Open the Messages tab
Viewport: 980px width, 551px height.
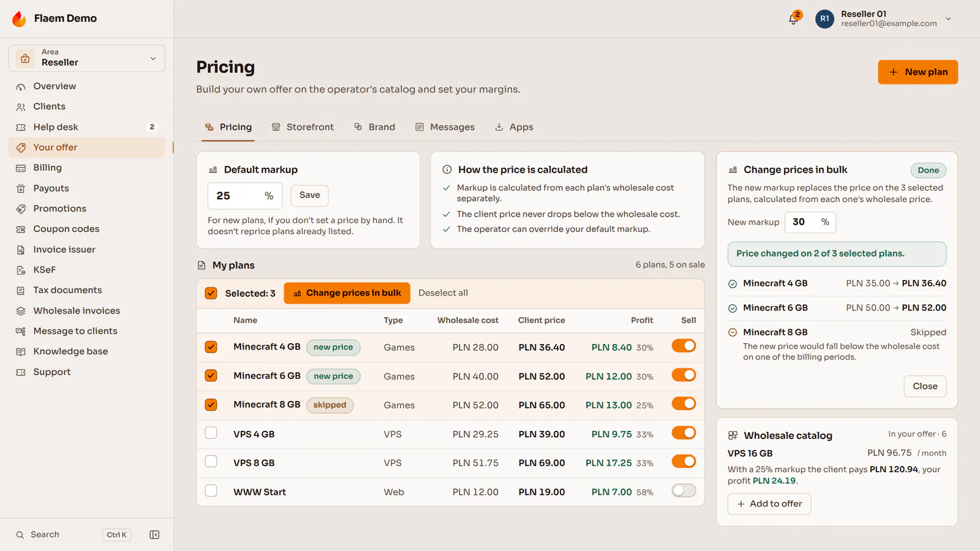click(445, 127)
